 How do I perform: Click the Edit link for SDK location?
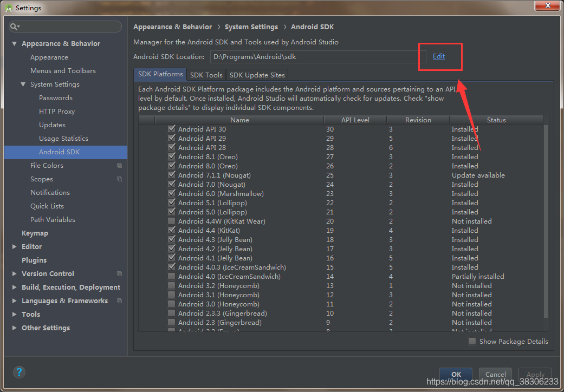pyautogui.click(x=438, y=56)
